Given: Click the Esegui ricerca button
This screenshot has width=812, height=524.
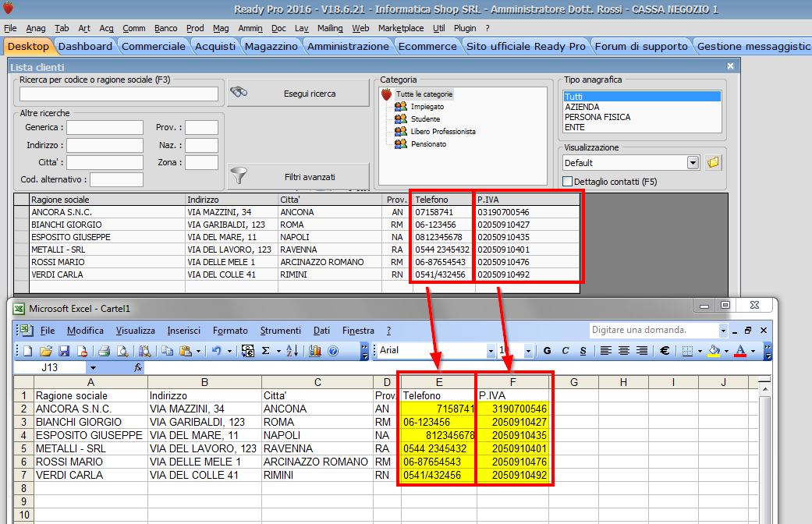Looking at the screenshot, I should click(298, 94).
